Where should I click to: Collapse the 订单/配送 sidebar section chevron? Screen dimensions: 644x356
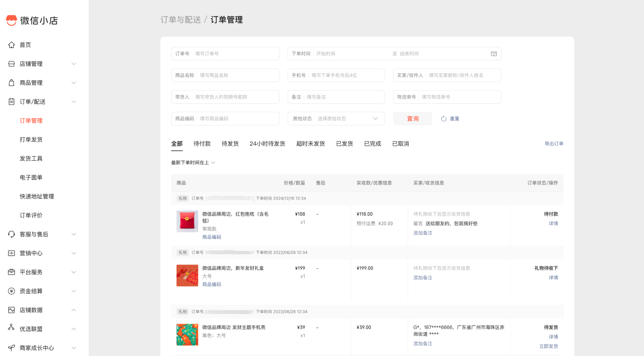74,102
